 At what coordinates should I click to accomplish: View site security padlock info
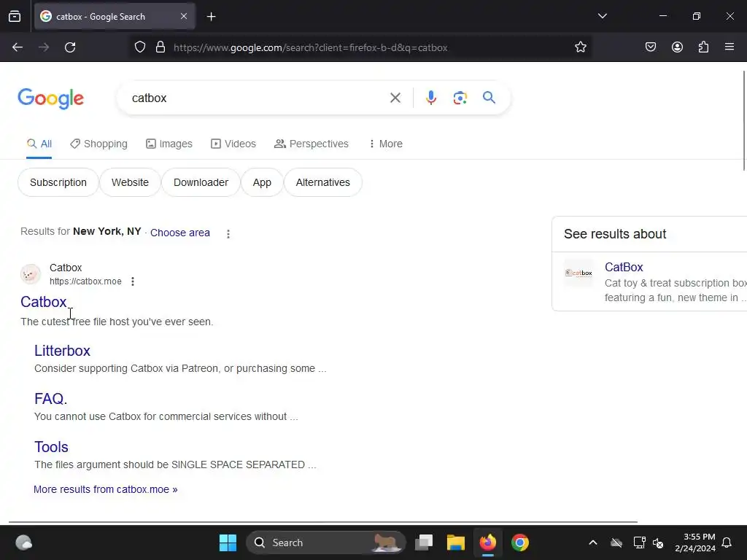(x=160, y=47)
